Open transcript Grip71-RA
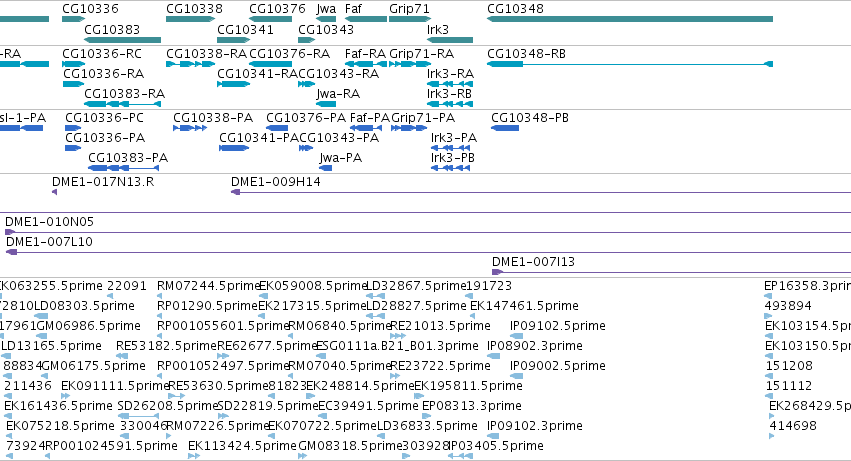Screen dimensions: 851x461 [x=422, y=54]
